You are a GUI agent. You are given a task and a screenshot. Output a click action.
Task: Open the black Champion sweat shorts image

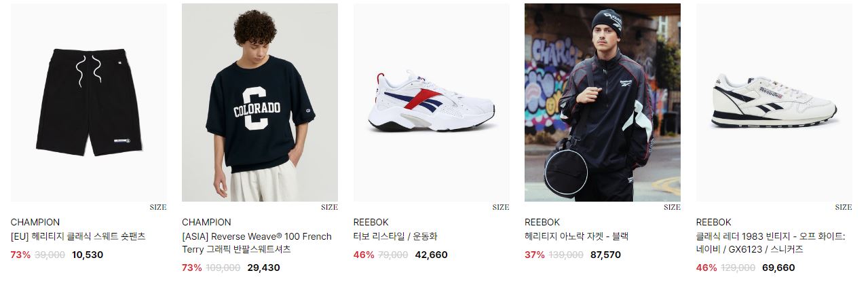(89, 103)
